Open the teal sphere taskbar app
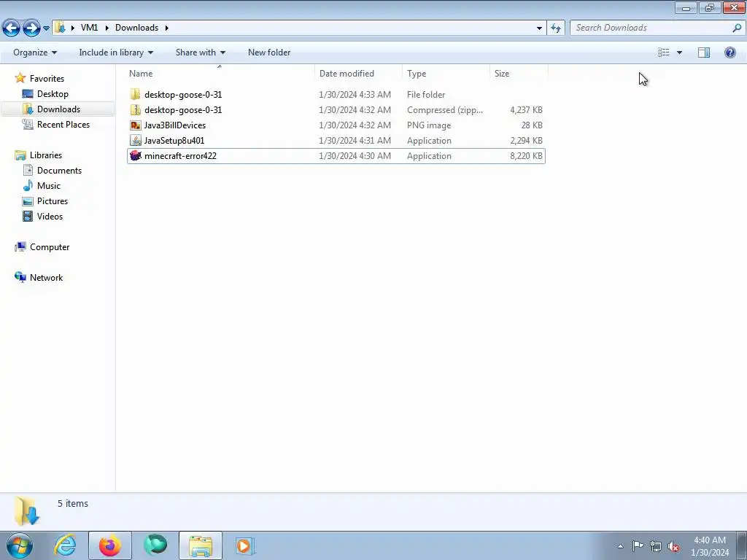This screenshot has width=747, height=560. (155, 545)
